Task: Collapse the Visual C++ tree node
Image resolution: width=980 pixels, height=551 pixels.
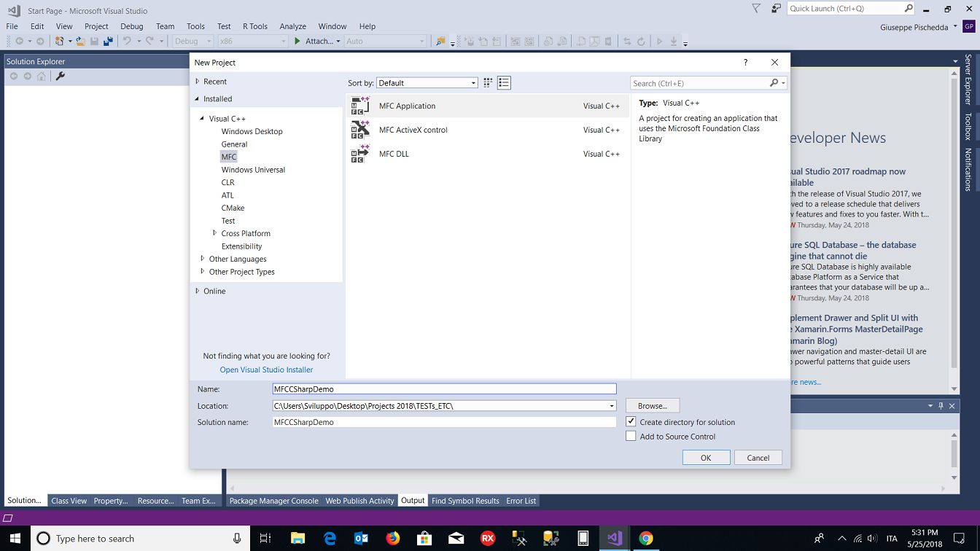Action: (x=203, y=118)
